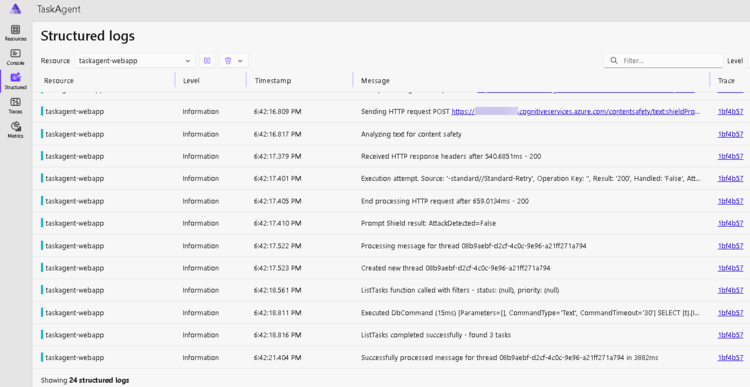The image size is (750, 387).
Task: Select 'Prompt Shield result: AttackDetected=False' message
Action: tap(429, 223)
